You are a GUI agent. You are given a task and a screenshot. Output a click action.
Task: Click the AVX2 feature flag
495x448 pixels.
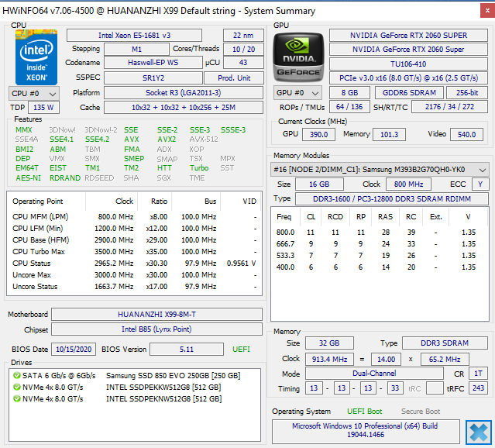pos(167,140)
